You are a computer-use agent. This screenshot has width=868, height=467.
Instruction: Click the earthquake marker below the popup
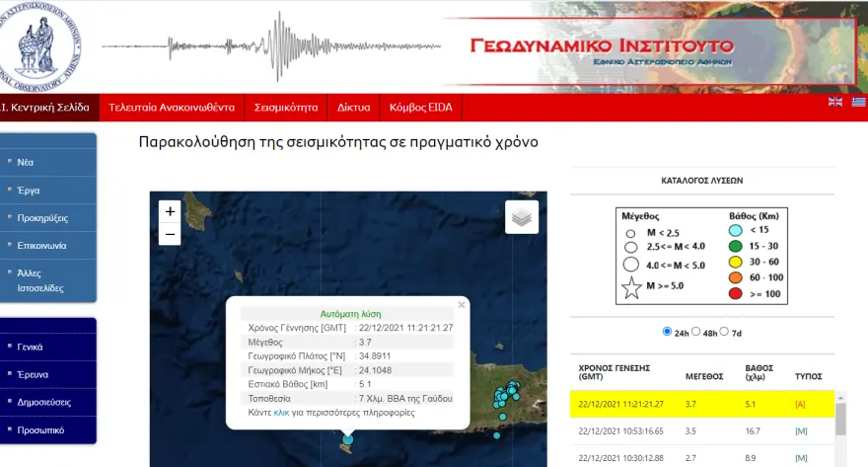[347, 439]
